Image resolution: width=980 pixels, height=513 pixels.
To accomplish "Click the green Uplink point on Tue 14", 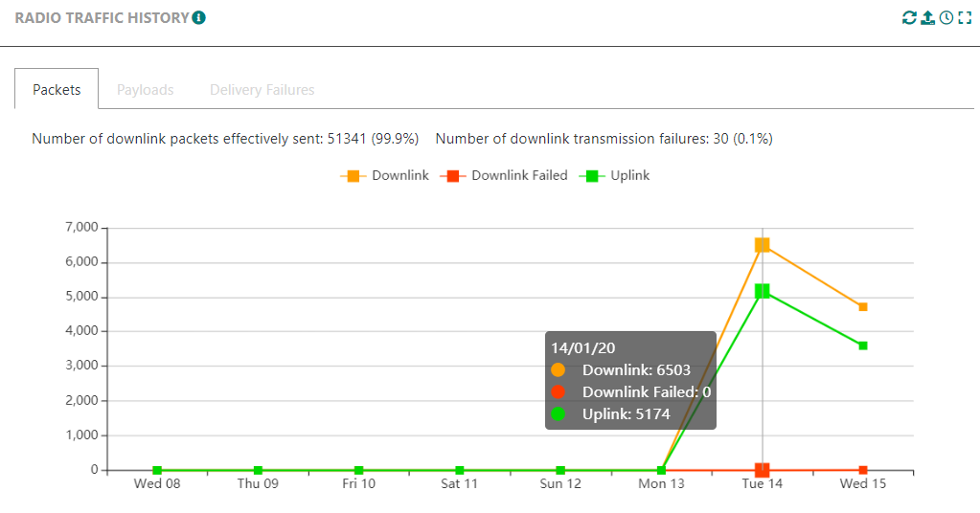I will click(x=763, y=290).
